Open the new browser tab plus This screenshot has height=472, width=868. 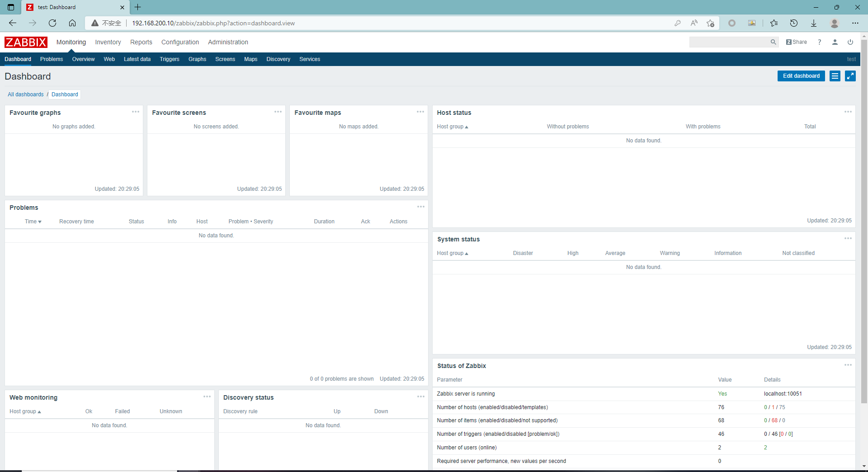(x=138, y=7)
